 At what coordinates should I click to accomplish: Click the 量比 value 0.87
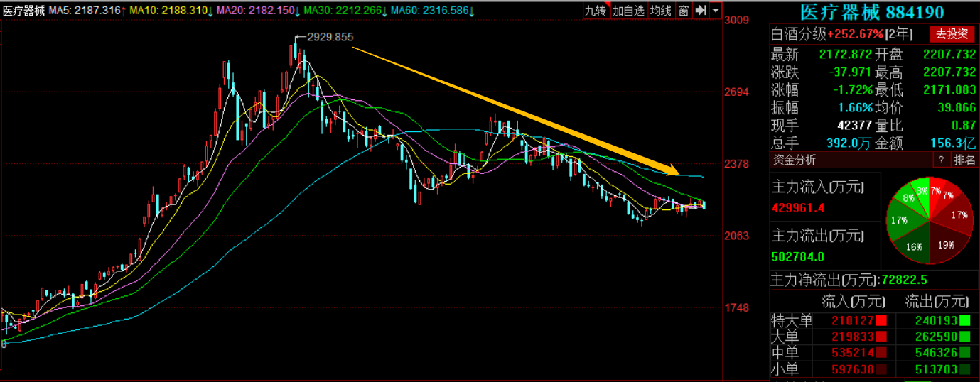pos(963,125)
